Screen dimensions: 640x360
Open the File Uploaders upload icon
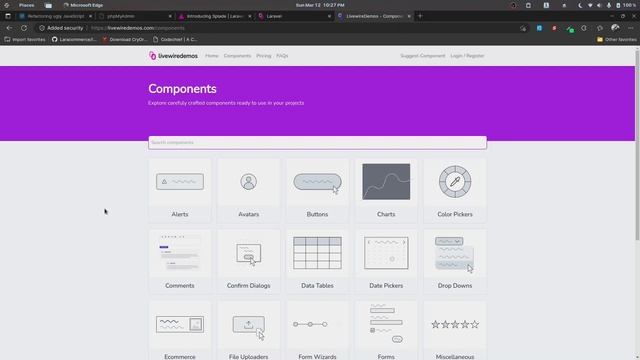(x=249, y=327)
